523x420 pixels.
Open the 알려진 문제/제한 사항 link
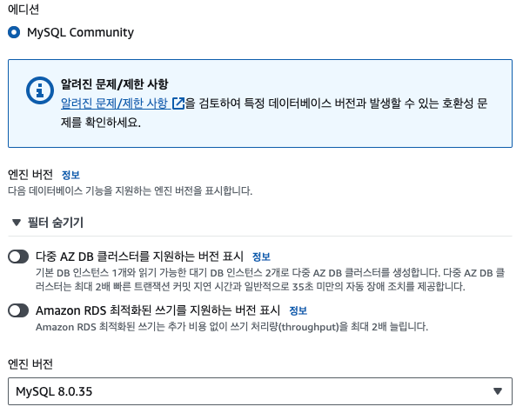pos(114,103)
